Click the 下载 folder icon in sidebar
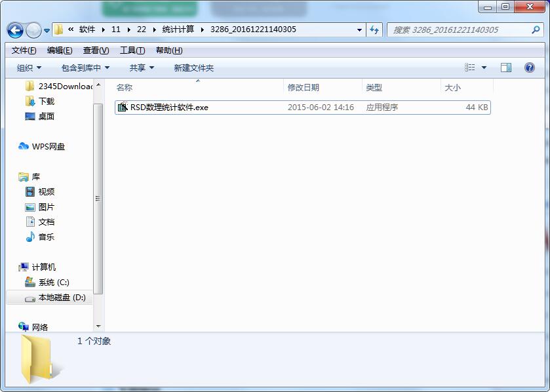 coord(30,102)
